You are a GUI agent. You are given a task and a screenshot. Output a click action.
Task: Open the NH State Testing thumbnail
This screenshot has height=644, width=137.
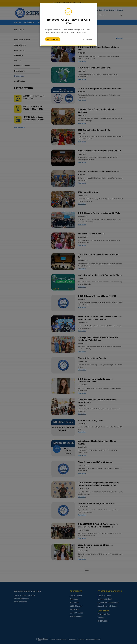coord(63,428)
